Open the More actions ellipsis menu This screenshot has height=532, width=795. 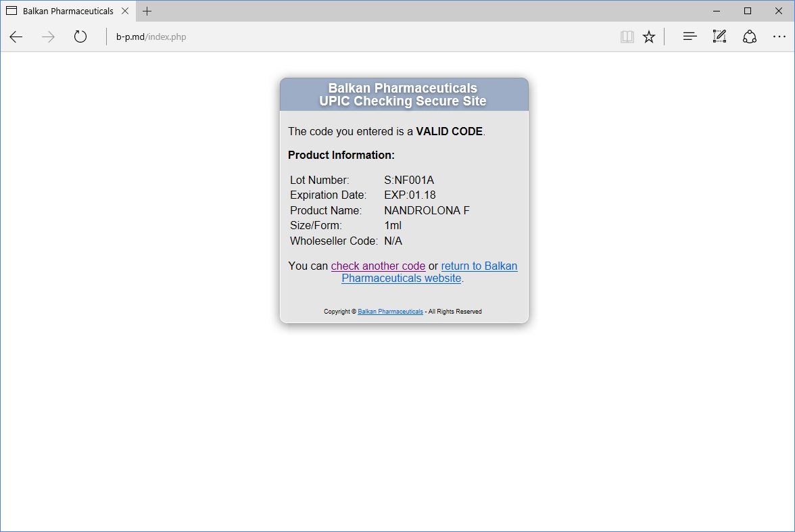(779, 37)
